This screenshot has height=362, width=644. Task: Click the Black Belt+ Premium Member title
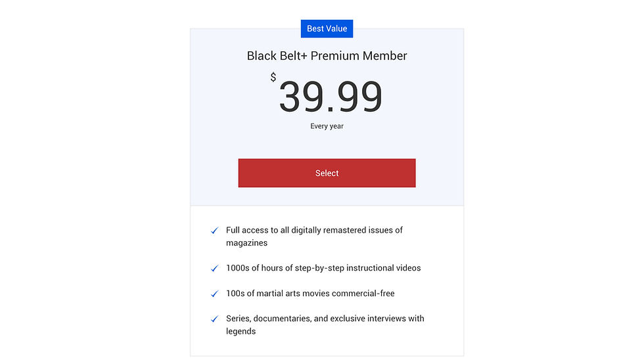(327, 56)
